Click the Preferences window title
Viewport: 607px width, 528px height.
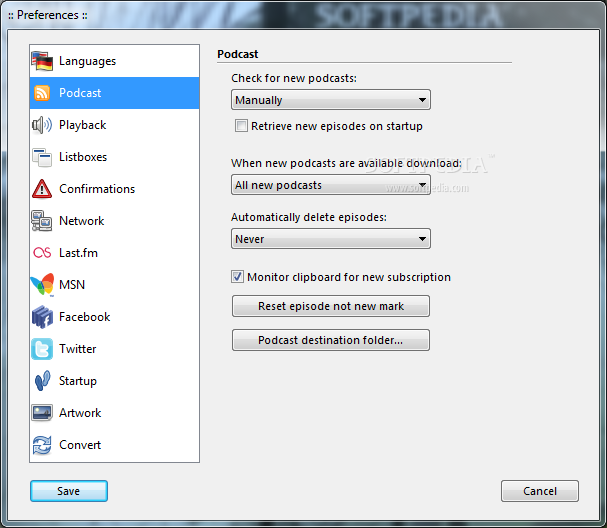pyautogui.click(x=48, y=15)
